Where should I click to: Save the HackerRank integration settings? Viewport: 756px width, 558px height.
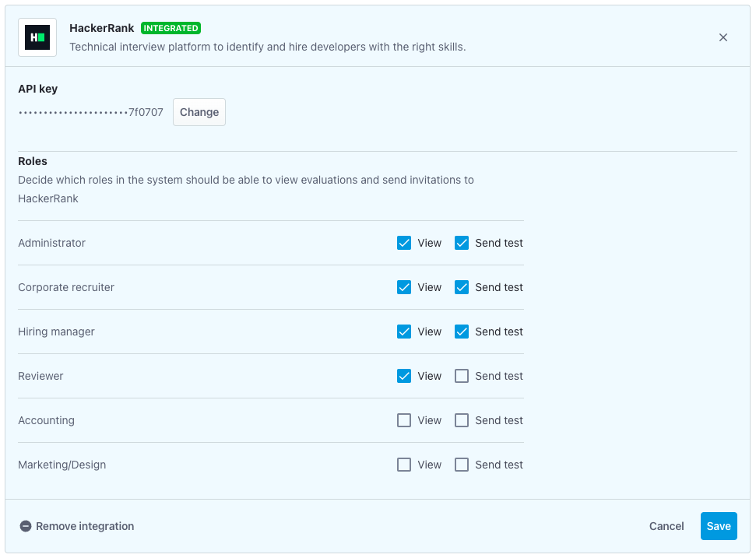click(719, 526)
